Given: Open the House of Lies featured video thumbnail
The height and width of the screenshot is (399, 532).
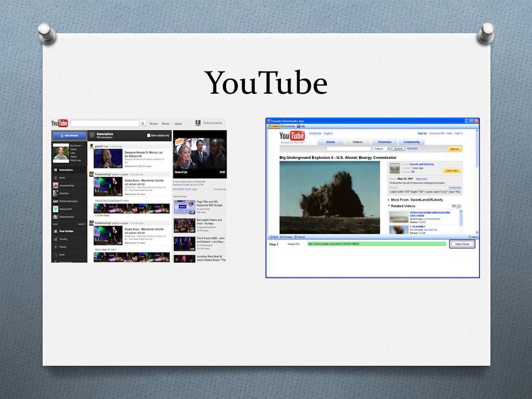Looking at the screenshot, I should click(200, 155).
